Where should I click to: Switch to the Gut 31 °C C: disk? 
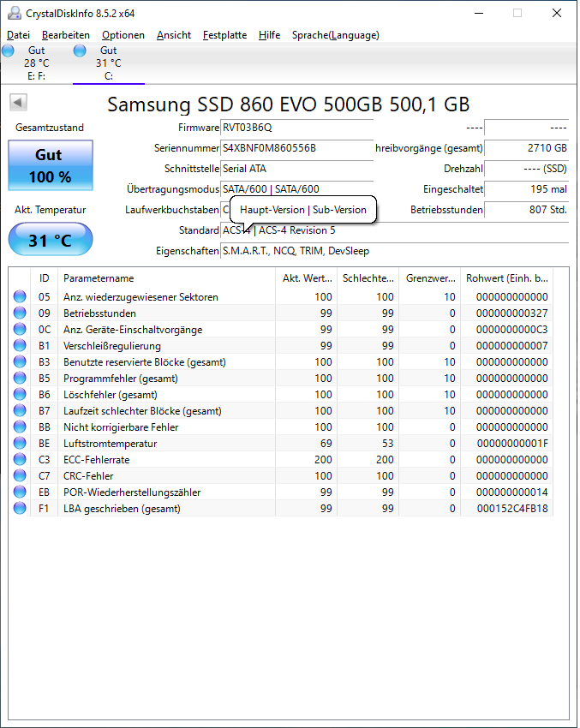(x=109, y=63)
